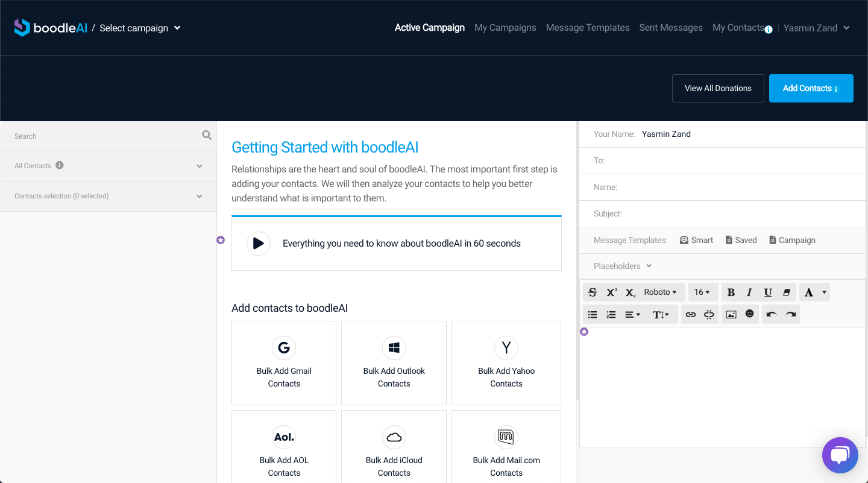Open the text alignment dropdown

tap(632, 314)
